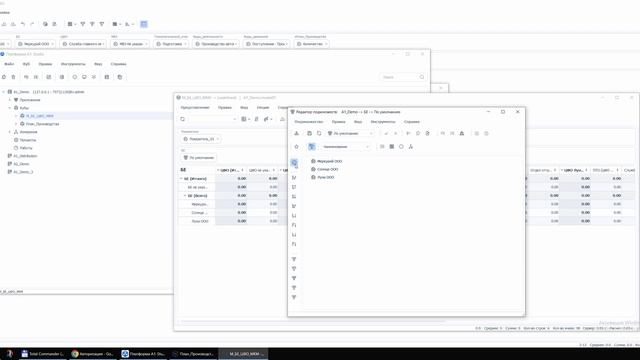Select M_БЕ_ЦФО_МКМ cube in Studio tree

(39, 116)
